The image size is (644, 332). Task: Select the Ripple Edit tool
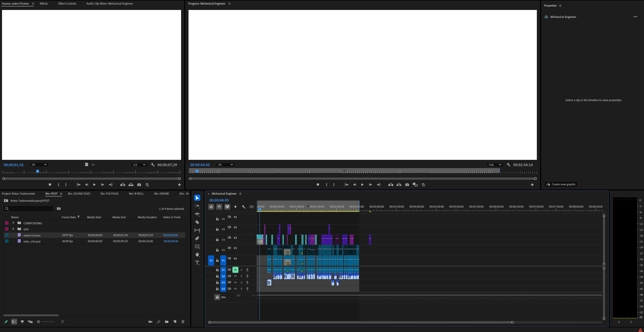click(x=197, y=214)
